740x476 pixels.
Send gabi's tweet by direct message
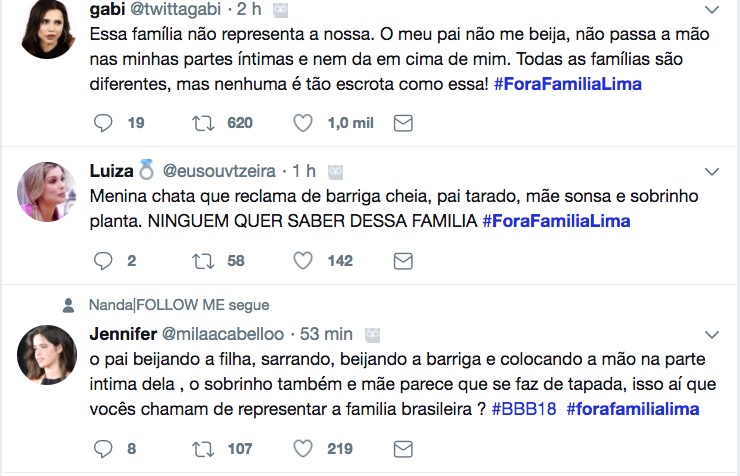pyautogui.click(x=403, y=123)
